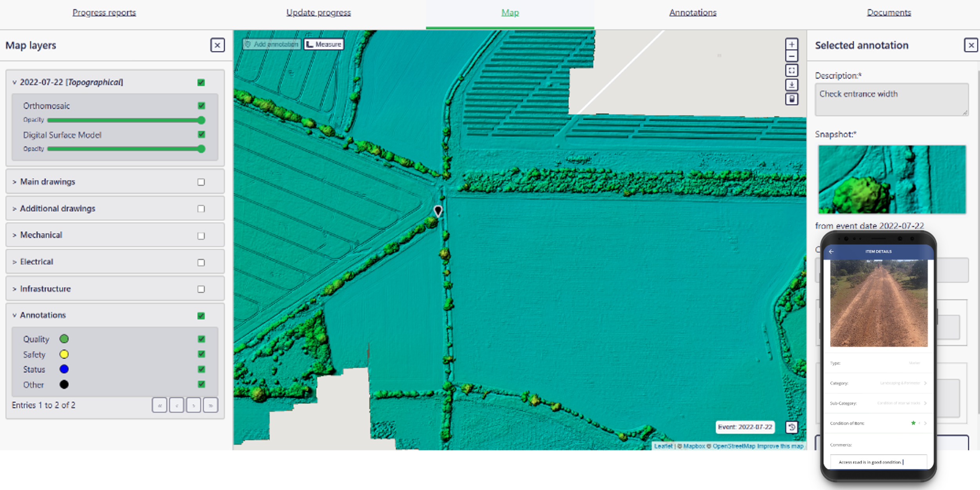This screenshot has width=980, height=490.
Task: Untick the Safety annotations checkbox
Action: tap(201, 354)
